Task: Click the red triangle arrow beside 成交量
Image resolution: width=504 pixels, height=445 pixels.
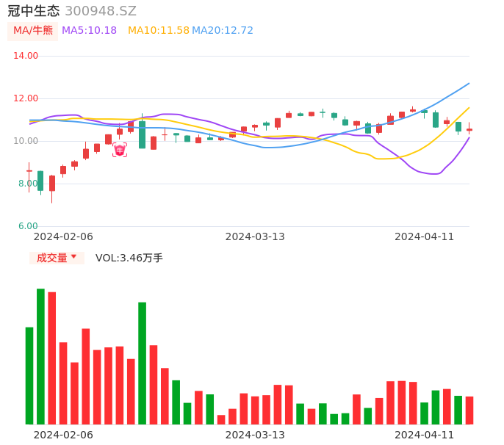Action: click(x=74, y=256)
